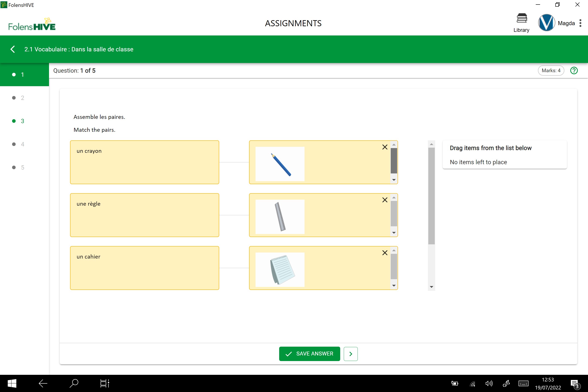Open Windows taskbar search
The width and height of the screenshot is (588, 392).
(74, 383)
